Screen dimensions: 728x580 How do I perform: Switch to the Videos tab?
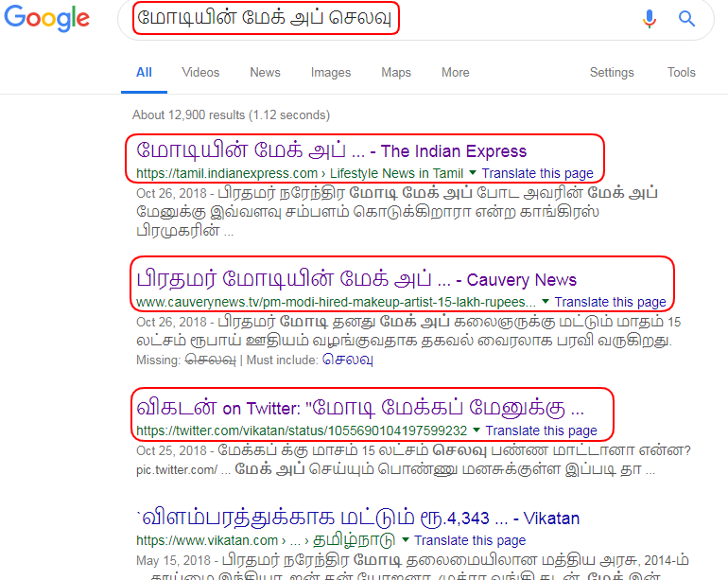point(200,73)
